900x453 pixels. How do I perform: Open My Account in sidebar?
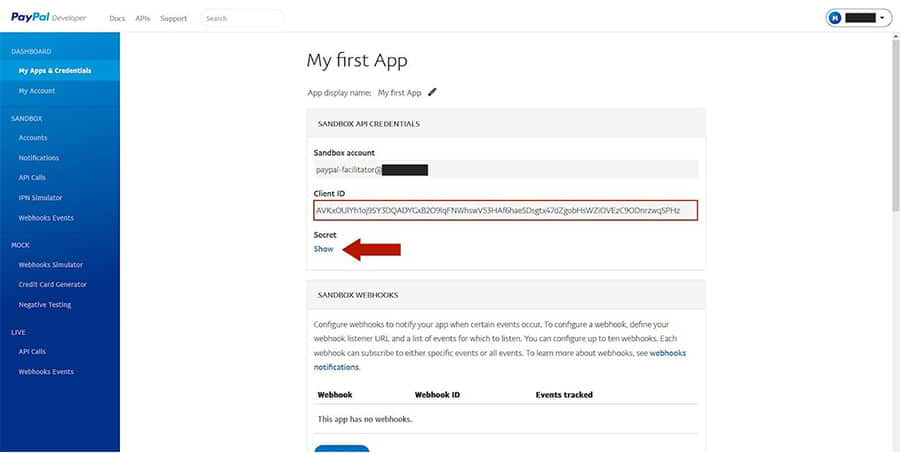[37, 91]
